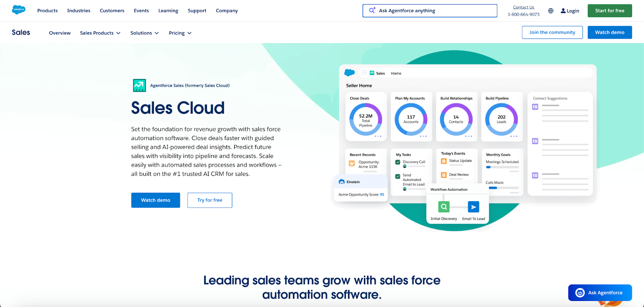This screenshot has height=307, width=644.
Task: Click the Home tab in mockup
Action: 396,73
